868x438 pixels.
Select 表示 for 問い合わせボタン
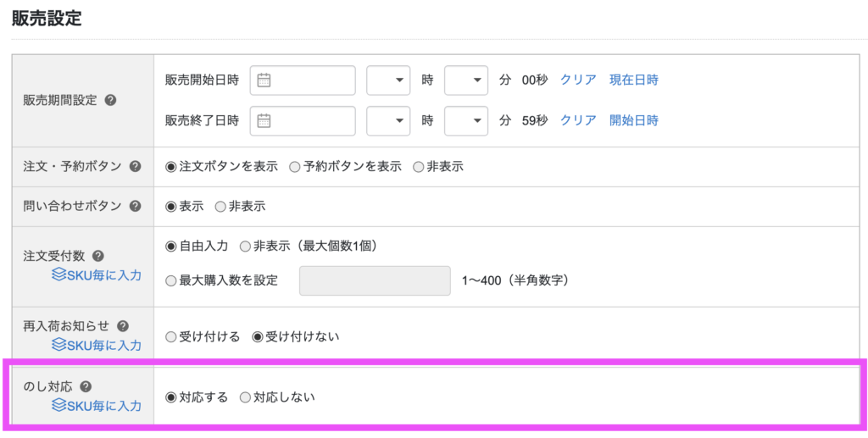(171, 207)
